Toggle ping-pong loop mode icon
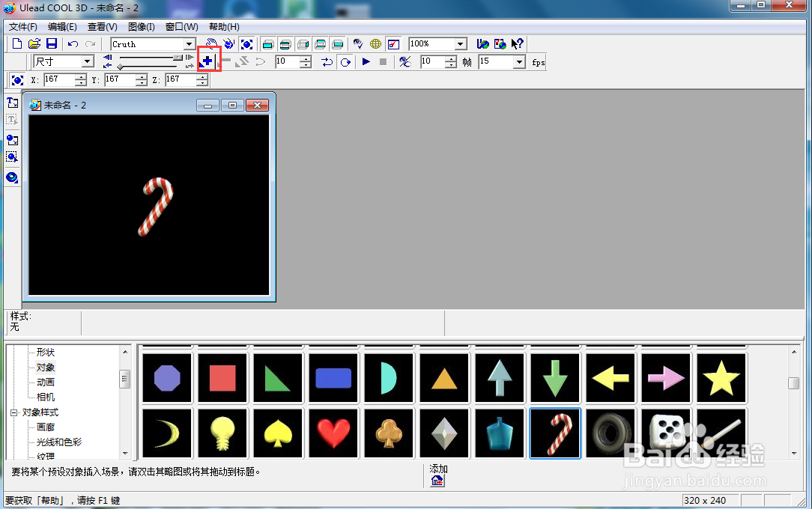 pyautogui.click(x=327, y=62)
